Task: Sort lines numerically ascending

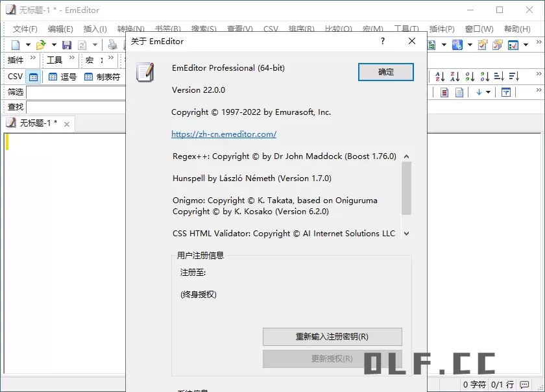Action: [x=470, y=77]
